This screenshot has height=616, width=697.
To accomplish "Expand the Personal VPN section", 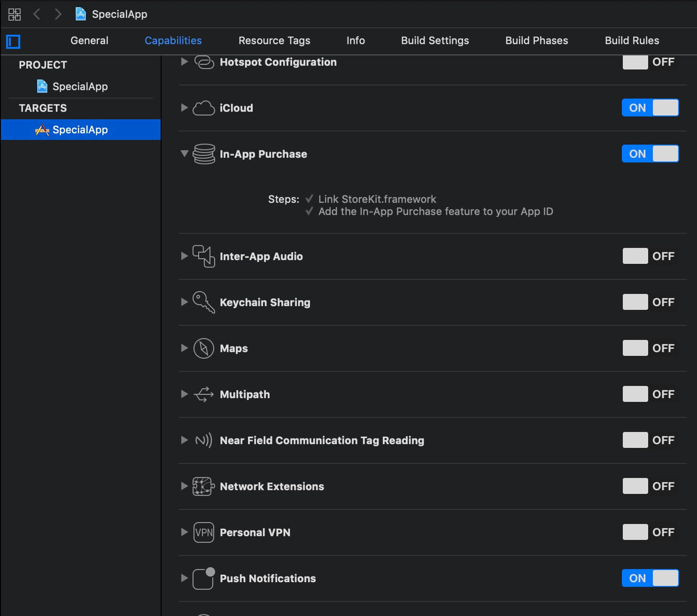I will coord(185,532).
